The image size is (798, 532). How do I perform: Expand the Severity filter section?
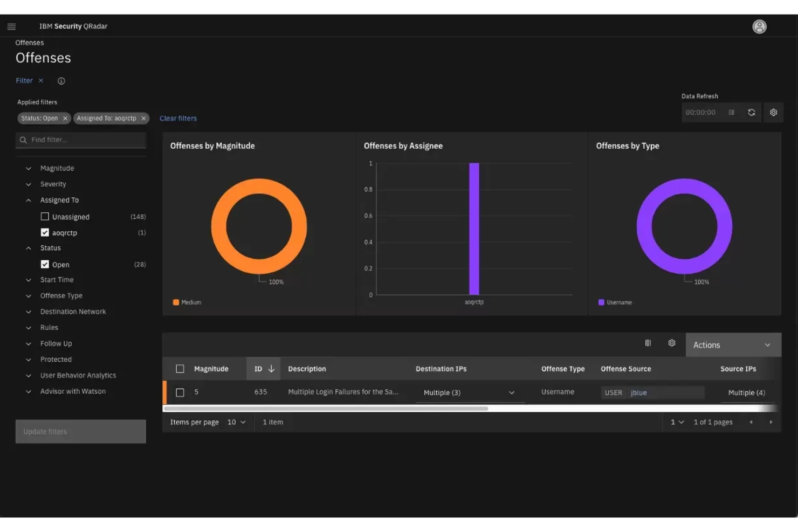point(28,184)
